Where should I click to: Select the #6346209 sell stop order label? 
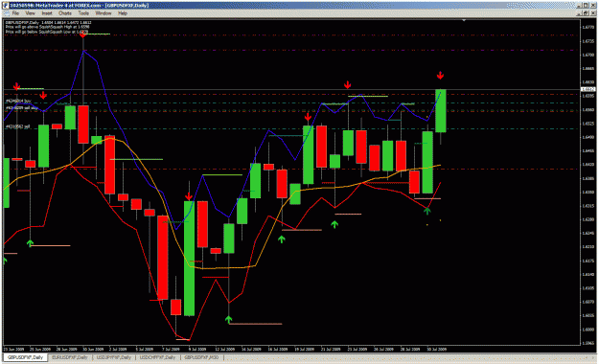point(21,108)
